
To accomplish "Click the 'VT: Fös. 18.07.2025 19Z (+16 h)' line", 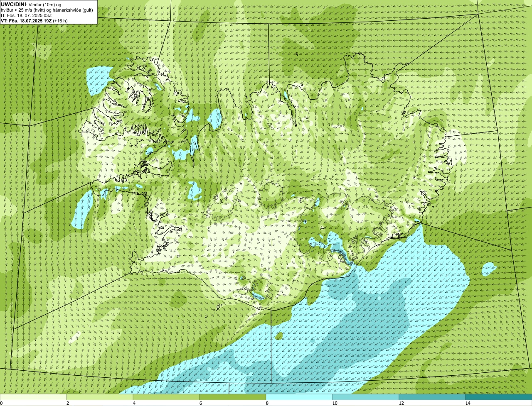I will click(x=34, y=21).
